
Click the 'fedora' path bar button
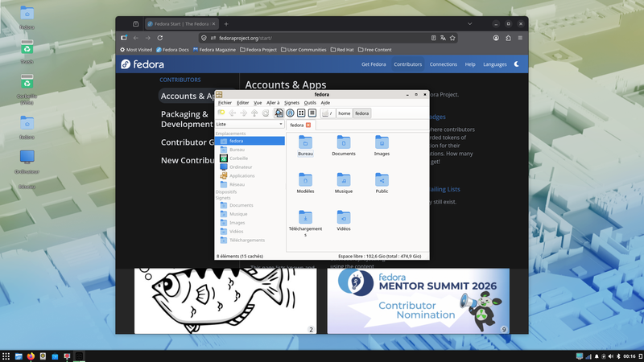pyautogui.click(x=361, y=113)
